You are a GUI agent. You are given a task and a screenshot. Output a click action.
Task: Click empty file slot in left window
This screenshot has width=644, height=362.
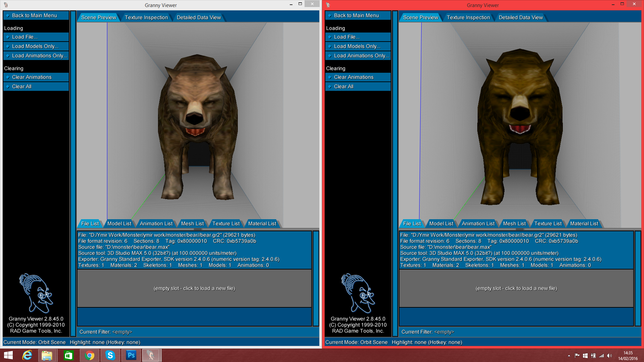195,288
